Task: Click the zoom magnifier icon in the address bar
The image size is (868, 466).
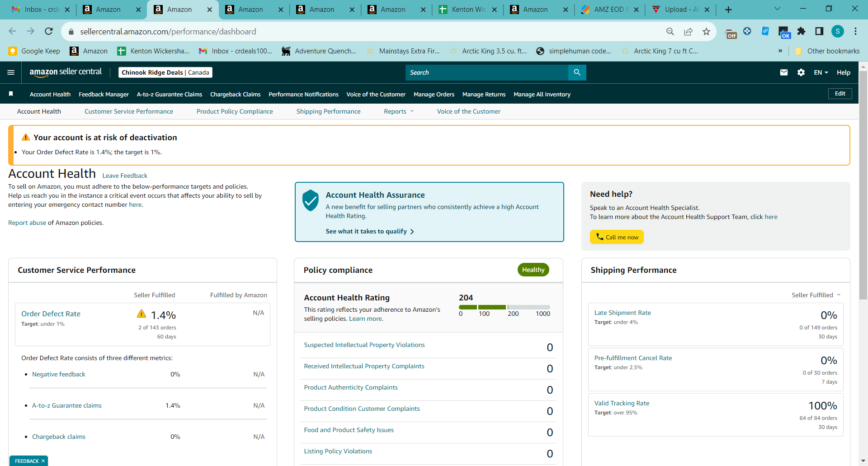Action: point(670,31)
